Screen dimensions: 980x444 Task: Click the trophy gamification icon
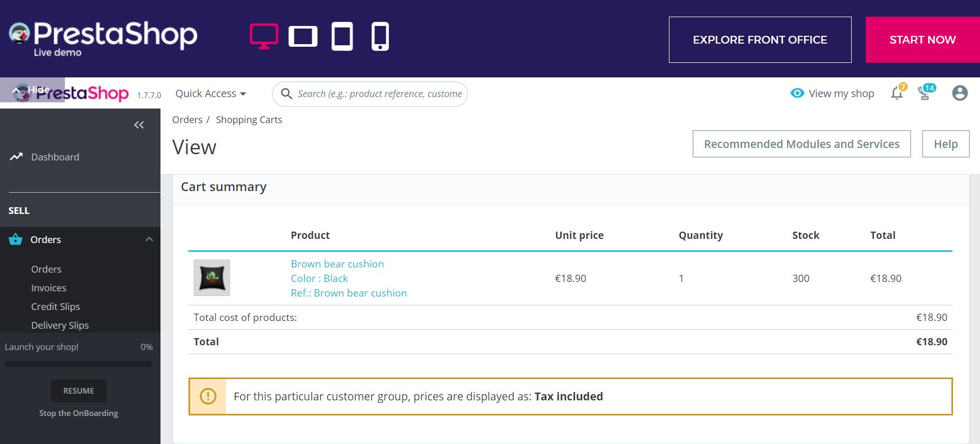tap(924, 93)
